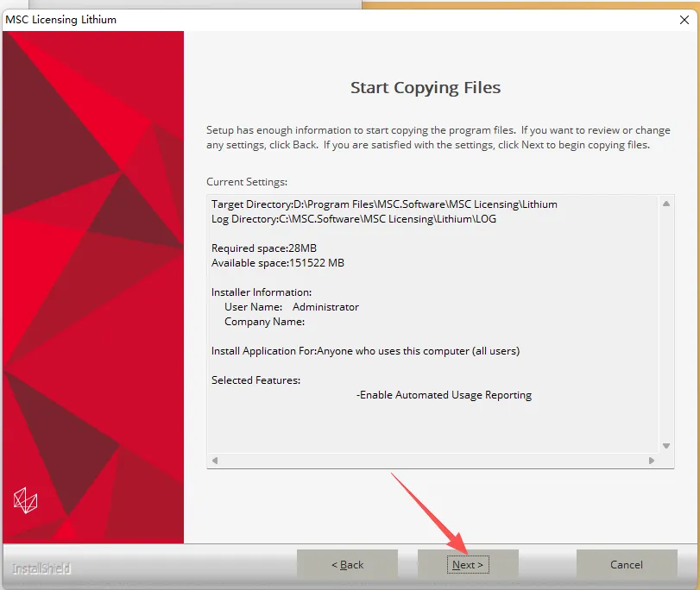Click the Start Copying Files heading
This screenshot has height=590, width=700.
[x=426, y=87]
